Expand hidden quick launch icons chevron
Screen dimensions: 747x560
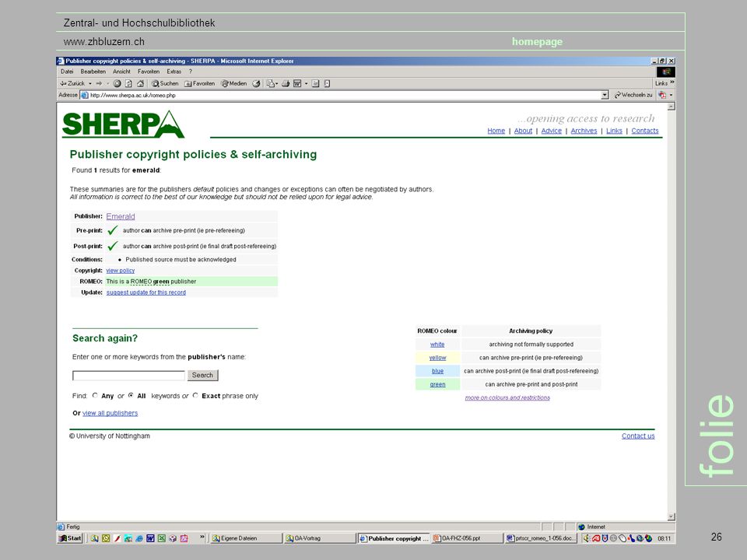tap(202, 537)
